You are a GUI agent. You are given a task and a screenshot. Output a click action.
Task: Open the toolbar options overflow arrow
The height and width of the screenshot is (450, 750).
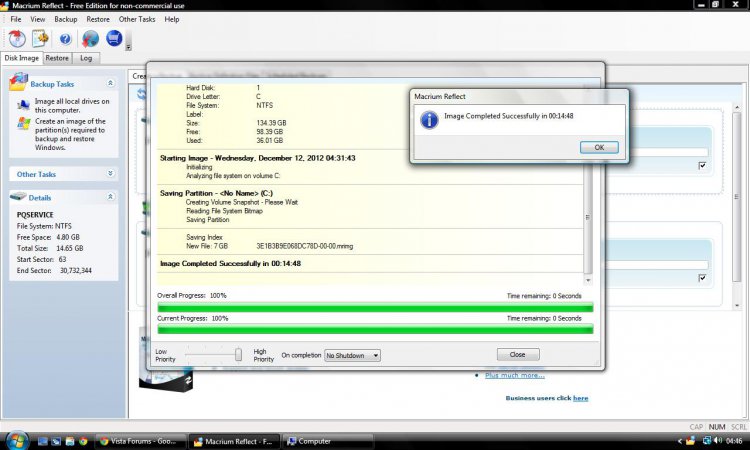[128, 47]
